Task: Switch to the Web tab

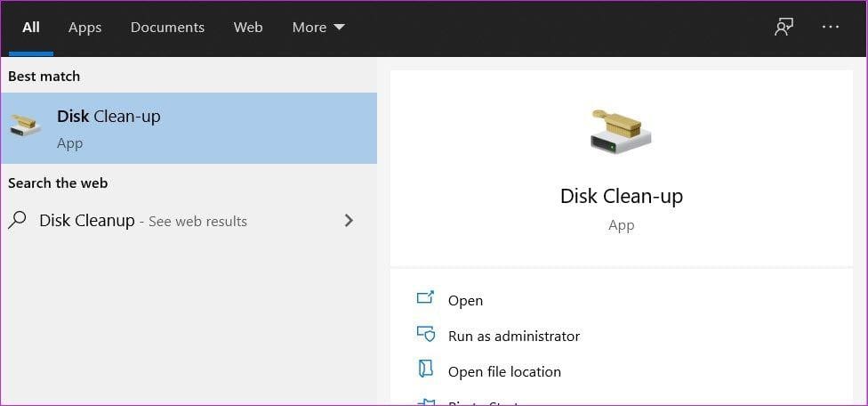Action: pyautogui.click(x=248, y=27)
